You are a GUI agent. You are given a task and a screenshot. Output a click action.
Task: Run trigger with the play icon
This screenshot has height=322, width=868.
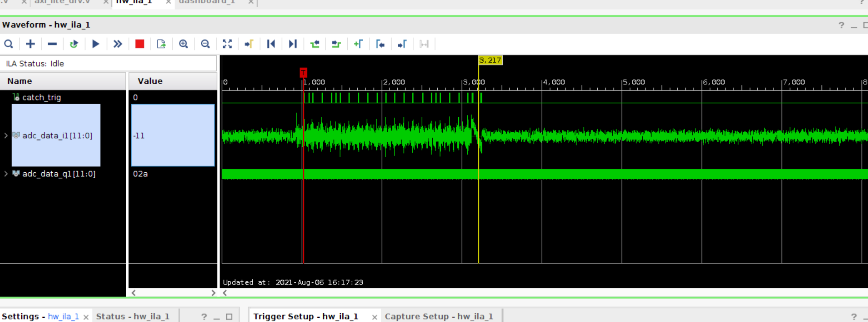96,44
